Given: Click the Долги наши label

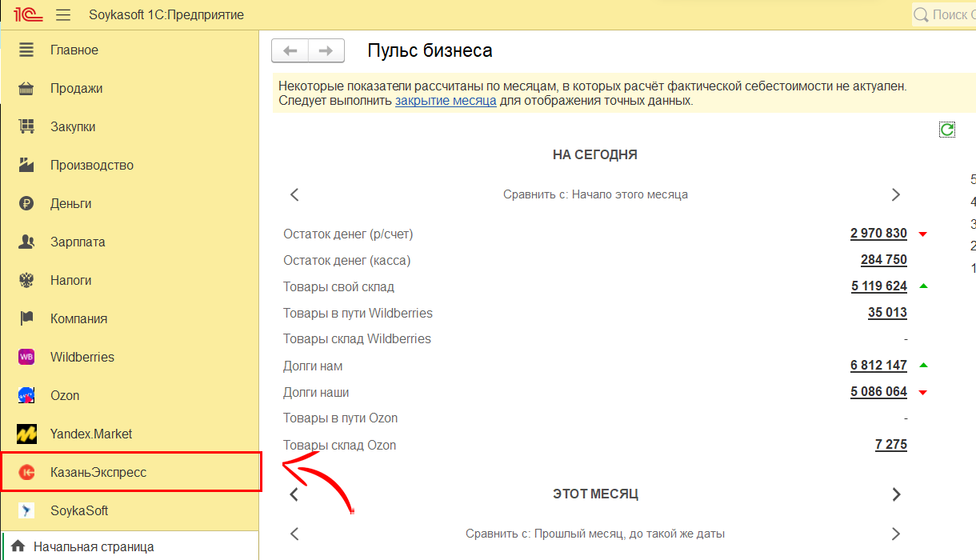Looking at the screenshot, I should 316,392.
